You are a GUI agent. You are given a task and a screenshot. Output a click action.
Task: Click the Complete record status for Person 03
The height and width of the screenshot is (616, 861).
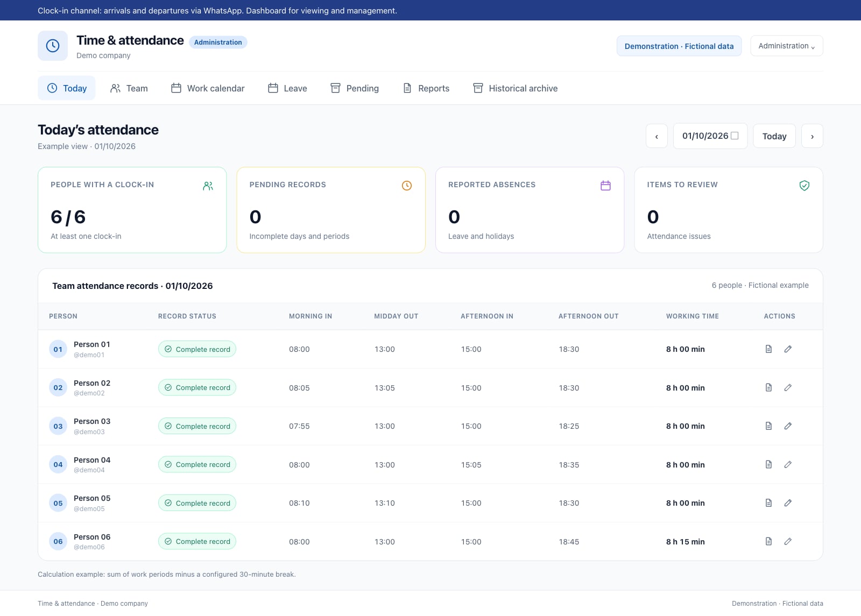click(197, 426)
